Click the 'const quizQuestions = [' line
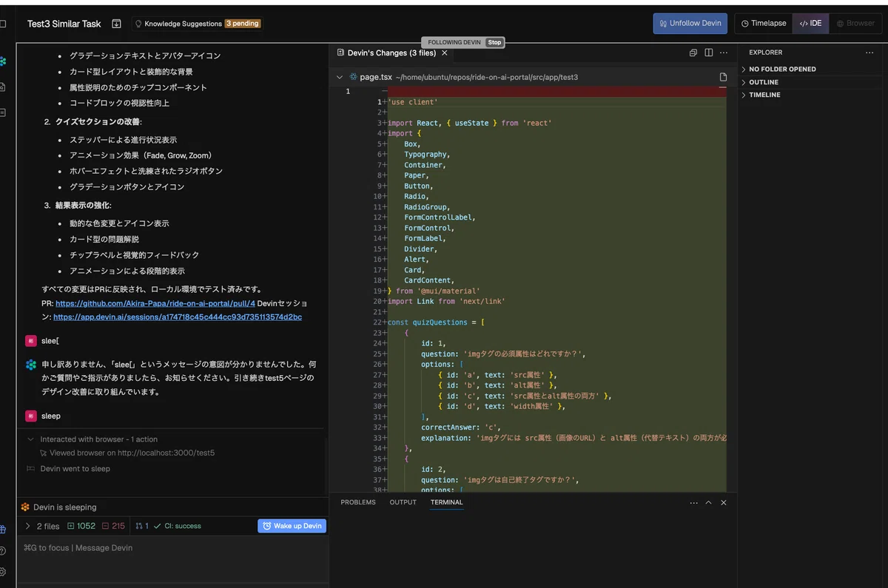The image size is (888, 588). 437,322
